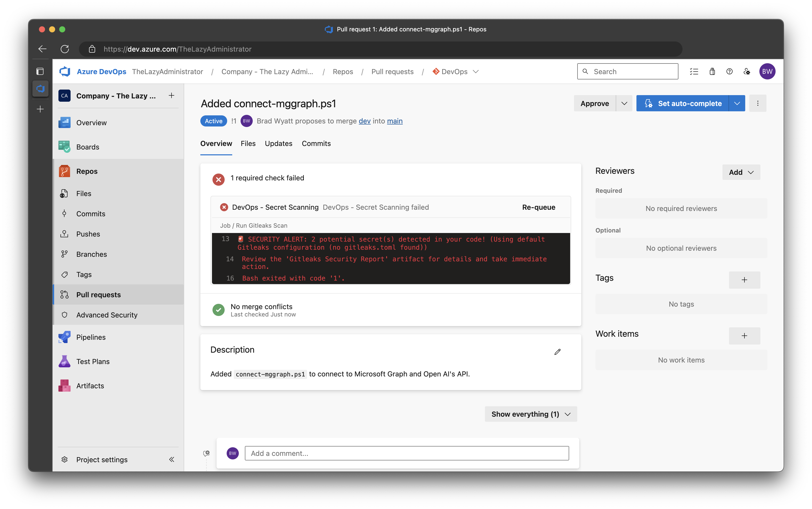
Task: Click the Add a comment field
Action: coord(407,453)
